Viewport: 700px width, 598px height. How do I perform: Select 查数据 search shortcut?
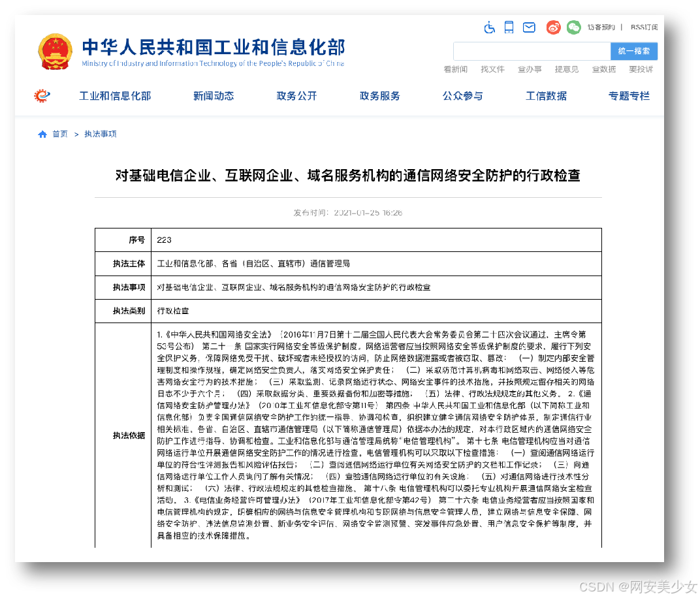point(603,69)
